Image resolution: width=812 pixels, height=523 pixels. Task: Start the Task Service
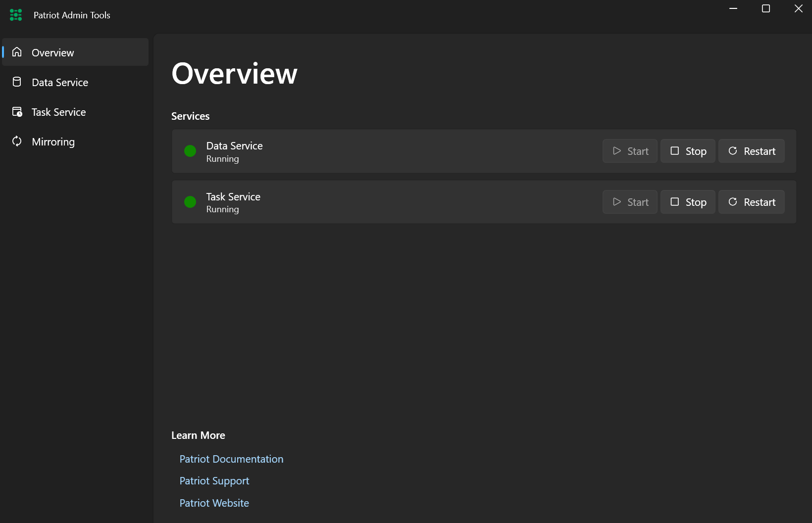tap(630, 202)
